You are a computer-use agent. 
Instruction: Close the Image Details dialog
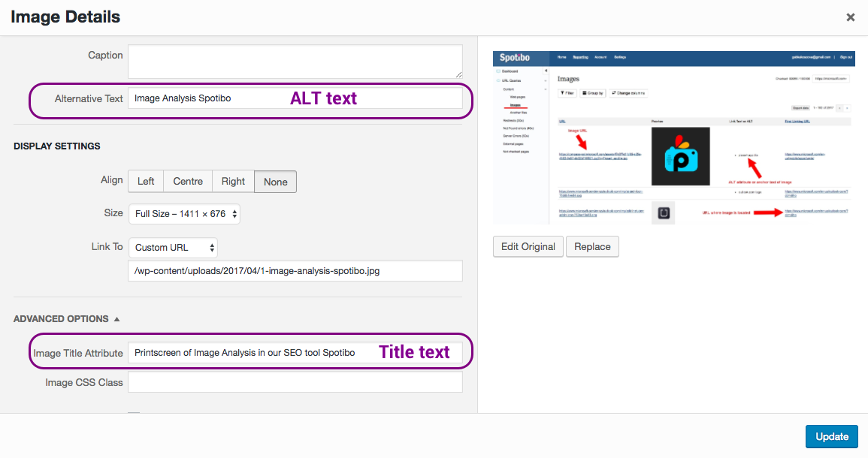coord(850,17)
